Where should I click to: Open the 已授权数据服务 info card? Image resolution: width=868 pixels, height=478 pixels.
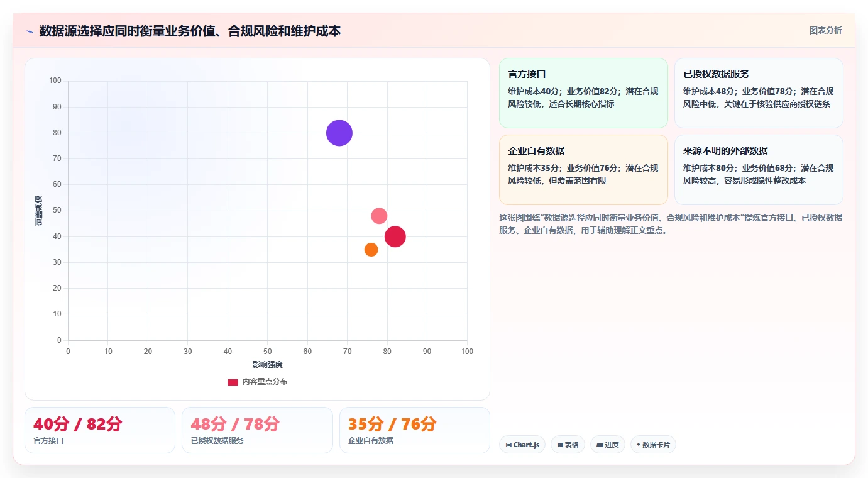point(759,93)
